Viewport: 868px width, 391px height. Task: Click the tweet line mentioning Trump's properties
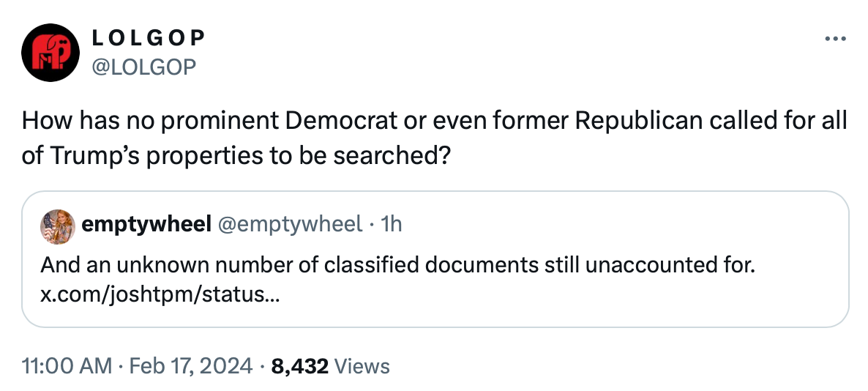(x=235, y=157)
